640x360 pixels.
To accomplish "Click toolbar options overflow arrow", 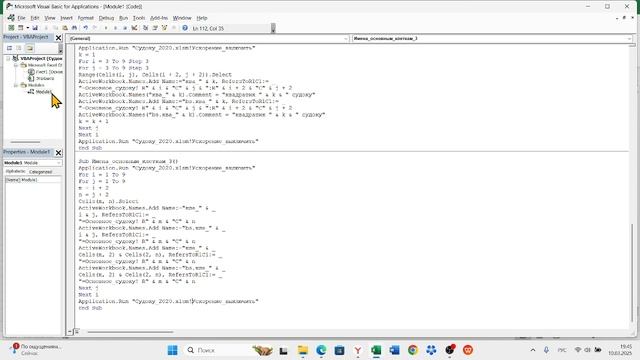I will coord(273,28).
